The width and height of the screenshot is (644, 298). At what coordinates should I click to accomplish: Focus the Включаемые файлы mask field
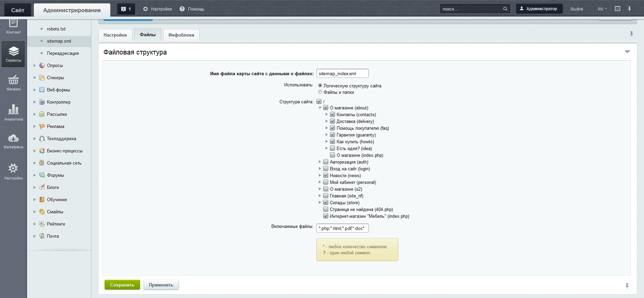342,228
